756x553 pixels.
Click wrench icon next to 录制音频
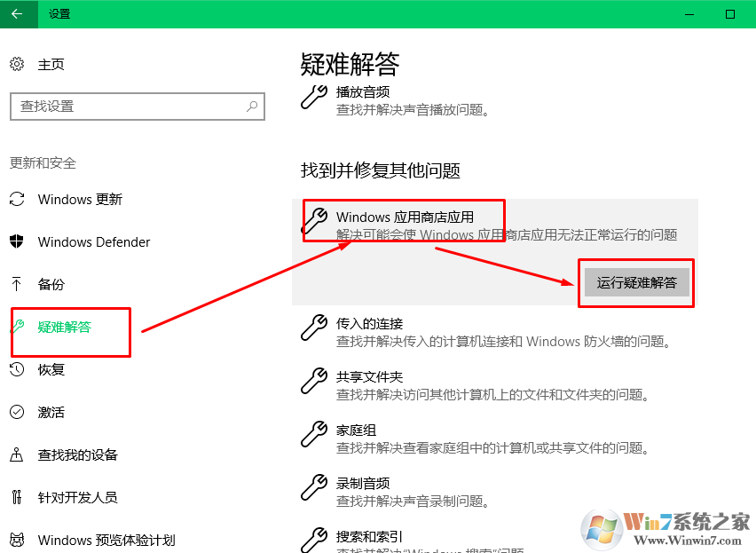314,488
